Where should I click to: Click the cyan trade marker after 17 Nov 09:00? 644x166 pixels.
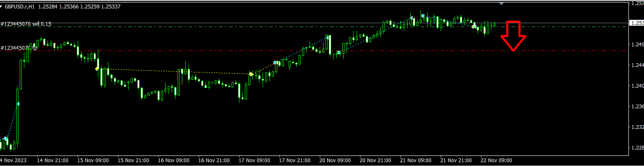coord(275,62)
